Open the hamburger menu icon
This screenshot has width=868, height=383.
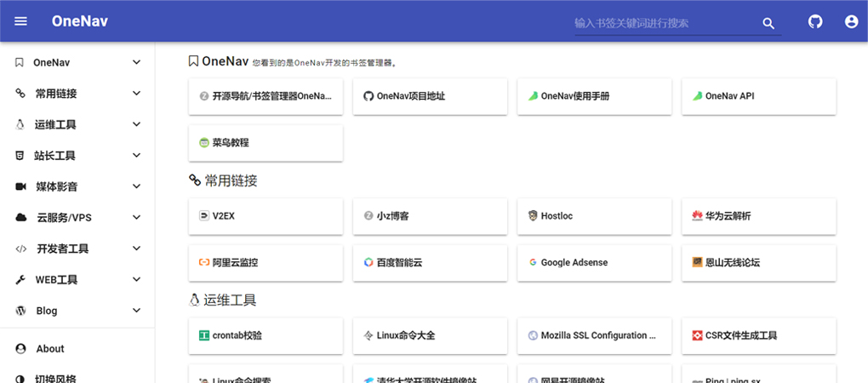[20, 21]
